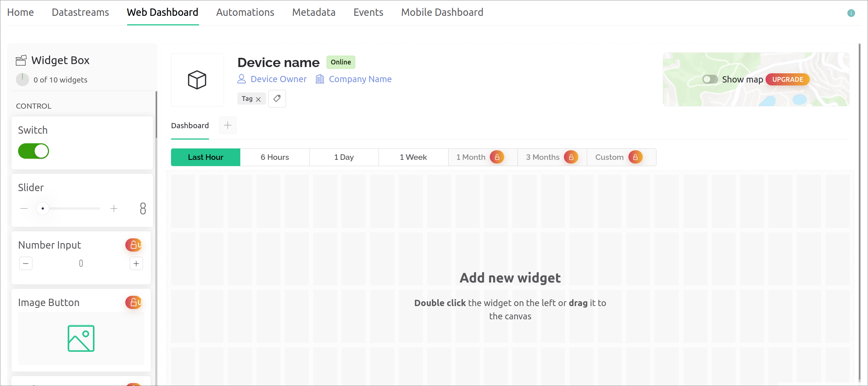Click the Slider widget handle
The height and width of the screenshot is (386, 868).
pyautogui.click(x=43, y=208)
